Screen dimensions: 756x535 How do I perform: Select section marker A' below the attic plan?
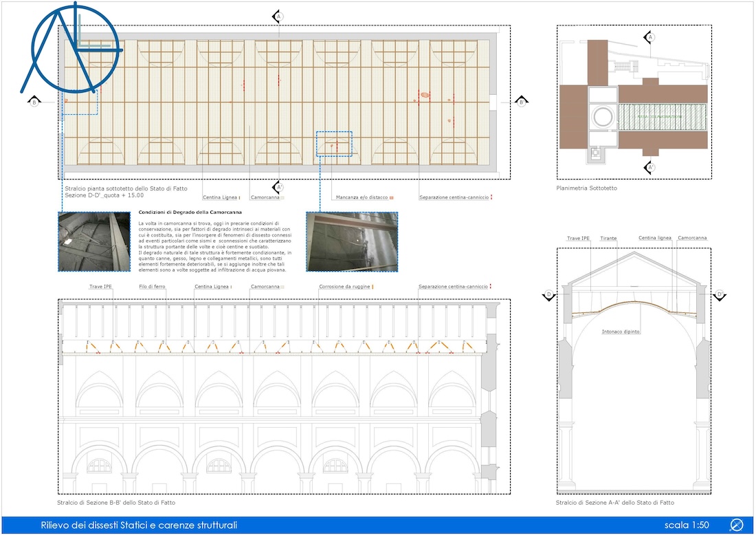click(x=278, y=187)
